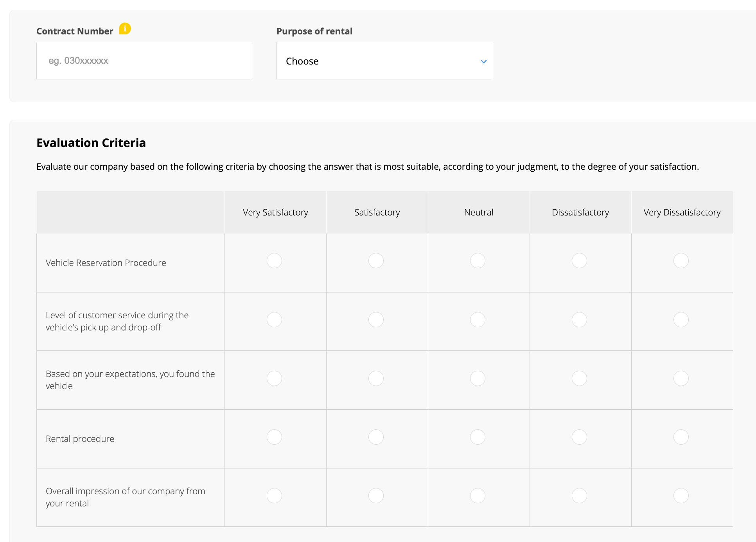This screenshot has height=542, width=756.
Task: Rate Rental procedure as Very Satisfactory
Action: [x=274, y=437]
